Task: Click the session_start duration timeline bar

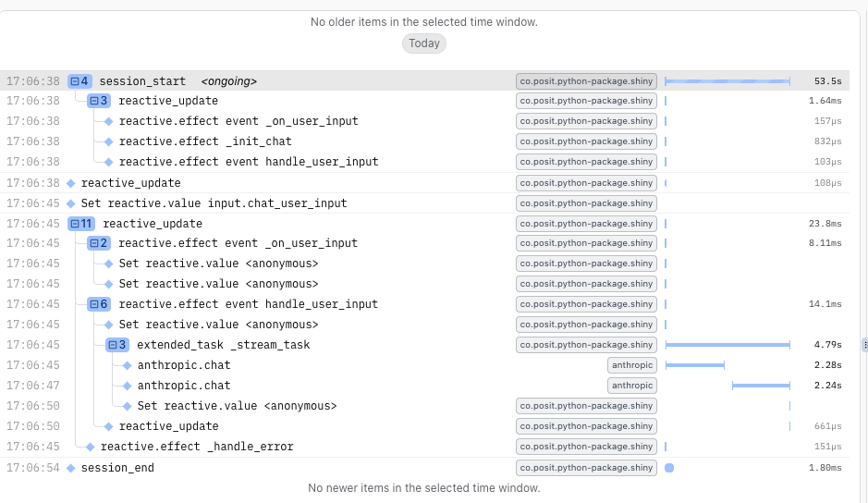Action: pyautogui.click(x=727, y=81)
